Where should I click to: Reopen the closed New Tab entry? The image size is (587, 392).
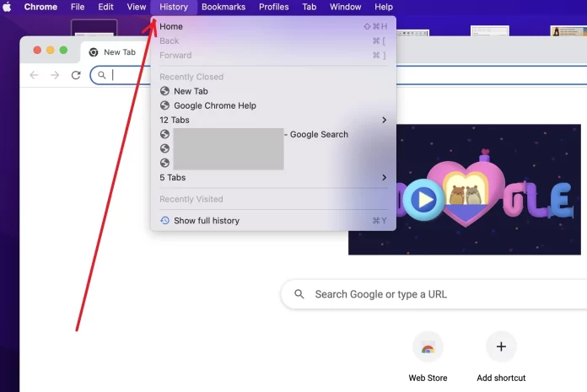273,91
